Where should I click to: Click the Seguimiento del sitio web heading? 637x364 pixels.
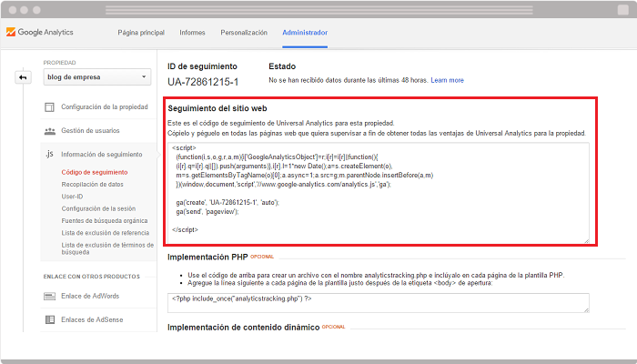tap(217, 108)
